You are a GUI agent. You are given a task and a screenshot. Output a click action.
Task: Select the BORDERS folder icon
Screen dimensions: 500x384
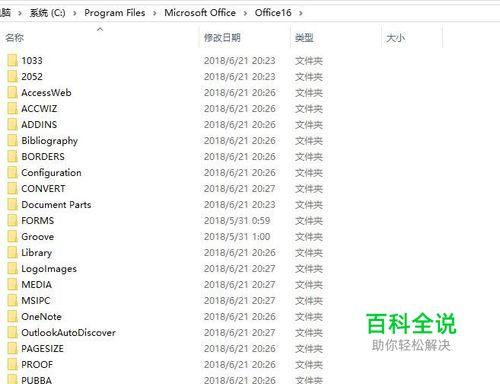coord(12,157)
